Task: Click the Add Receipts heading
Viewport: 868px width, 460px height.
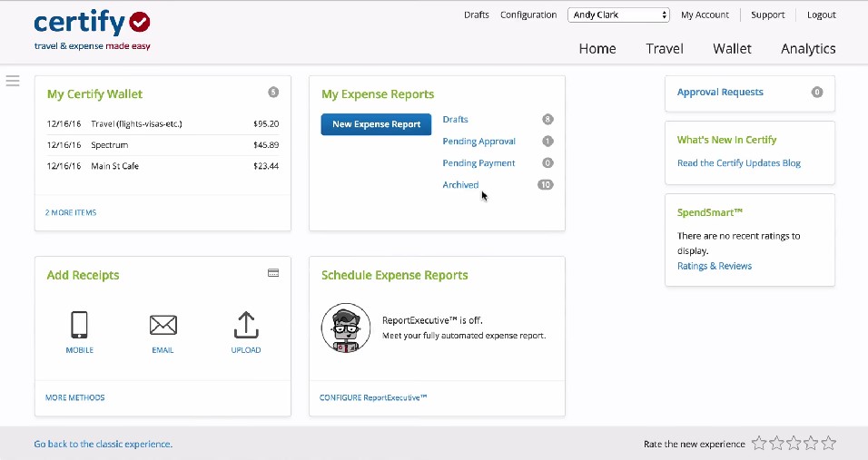Action: [x=83, y=275]
